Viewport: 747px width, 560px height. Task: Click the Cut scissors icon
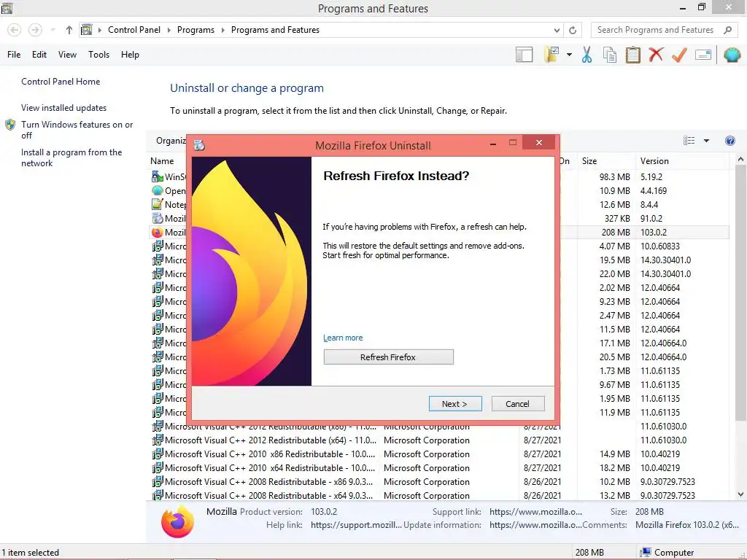coord(587,55)
